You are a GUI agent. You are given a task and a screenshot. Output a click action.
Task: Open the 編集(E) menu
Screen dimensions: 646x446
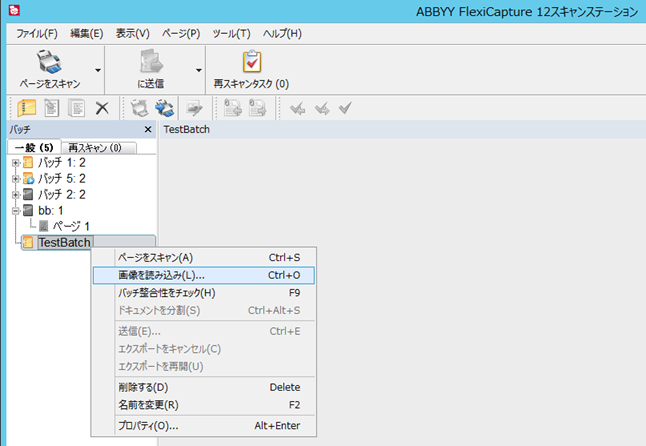pos(87,33)
